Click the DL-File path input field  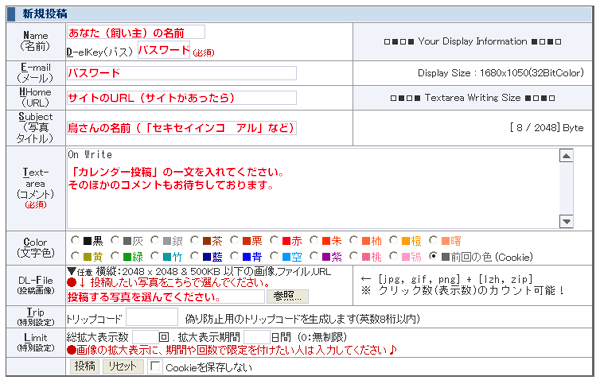click(166, 296)
